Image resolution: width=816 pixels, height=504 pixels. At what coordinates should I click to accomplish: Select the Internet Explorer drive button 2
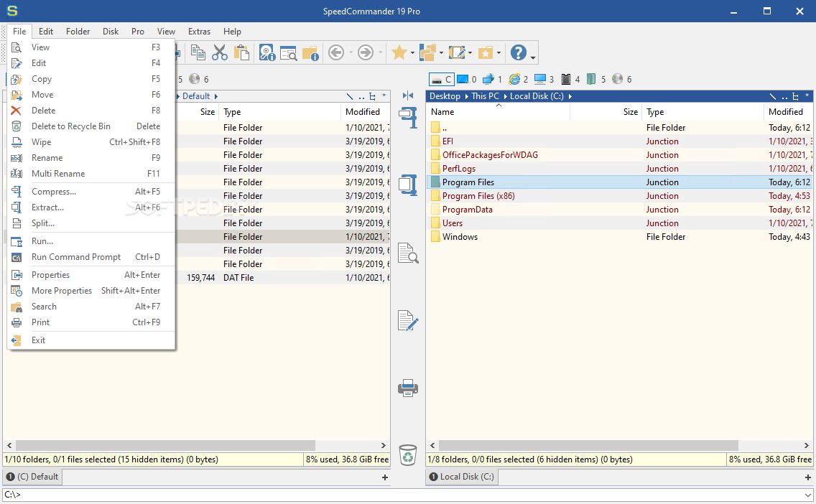[x=519, y=79]
